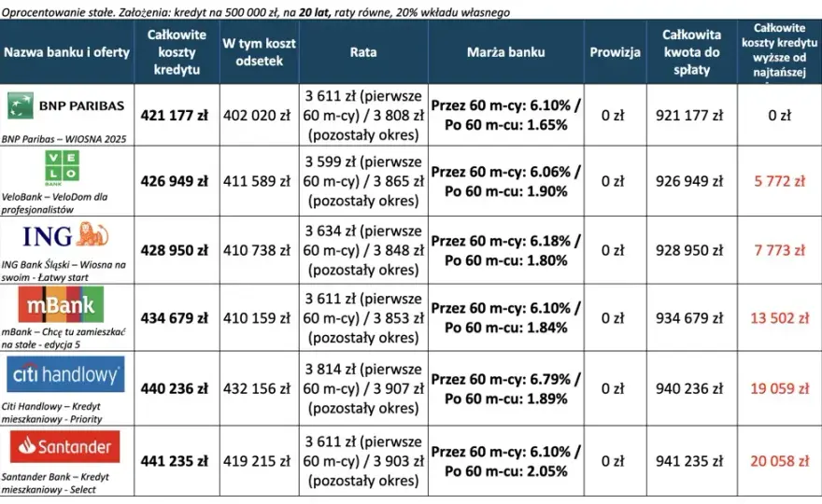
Task: Click the Santander logo
Action: pyautogui.click(x=65, y=446)
